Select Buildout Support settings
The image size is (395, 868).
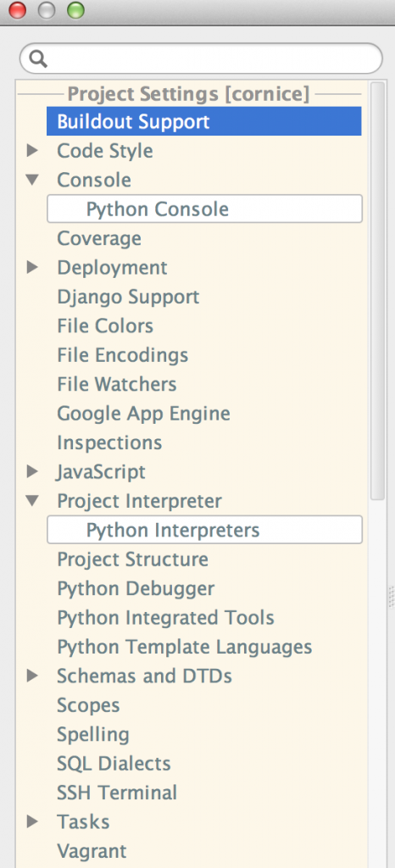[x=204, y=121]
